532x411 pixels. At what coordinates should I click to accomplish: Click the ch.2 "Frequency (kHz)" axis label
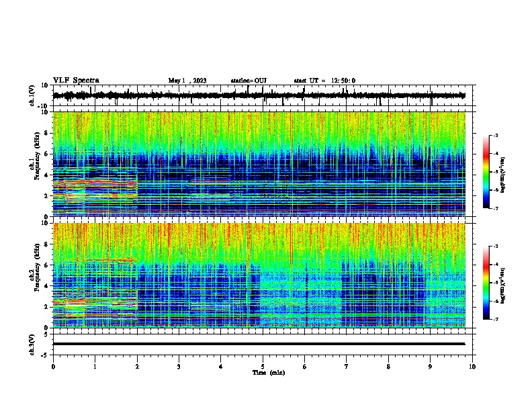tap(37, 267)
